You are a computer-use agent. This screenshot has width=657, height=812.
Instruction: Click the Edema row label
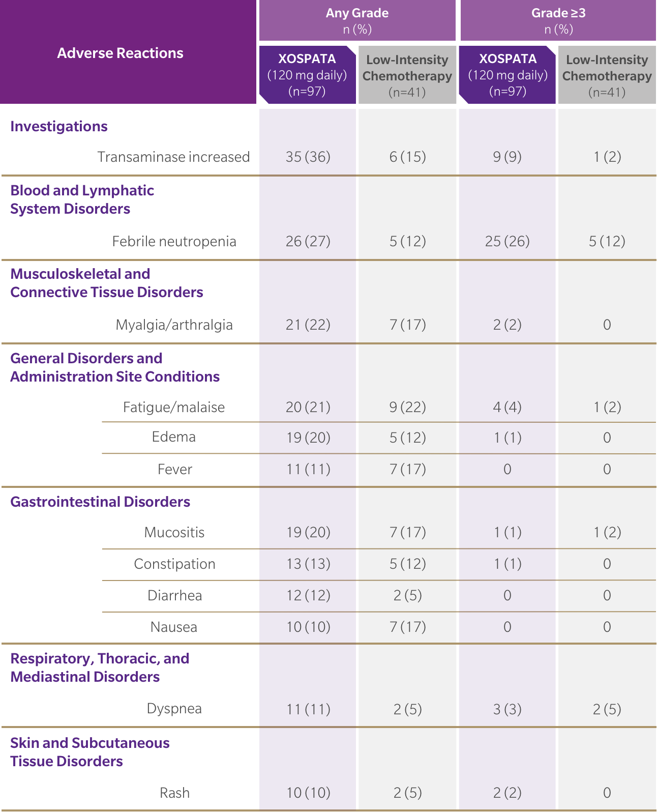173,437
